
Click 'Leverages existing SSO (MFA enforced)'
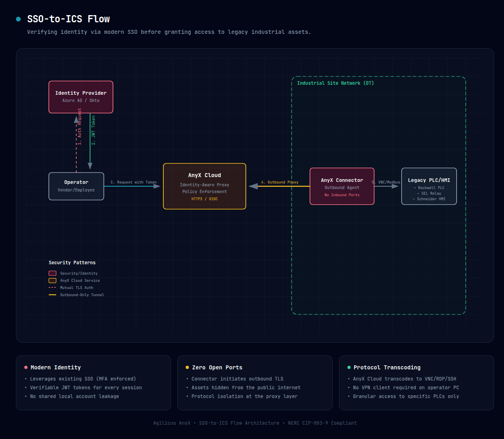83,379
